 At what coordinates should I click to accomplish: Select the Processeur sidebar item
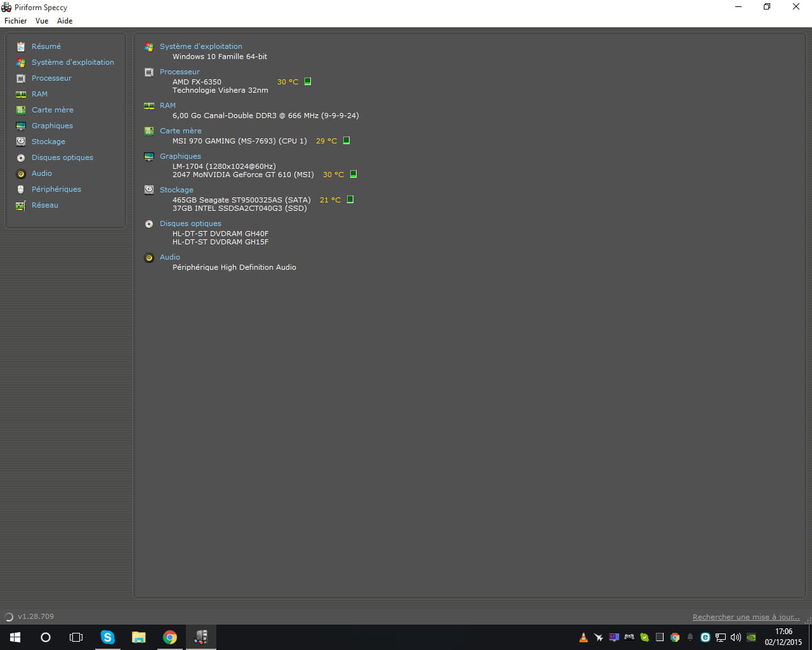[x=51, y=78]
